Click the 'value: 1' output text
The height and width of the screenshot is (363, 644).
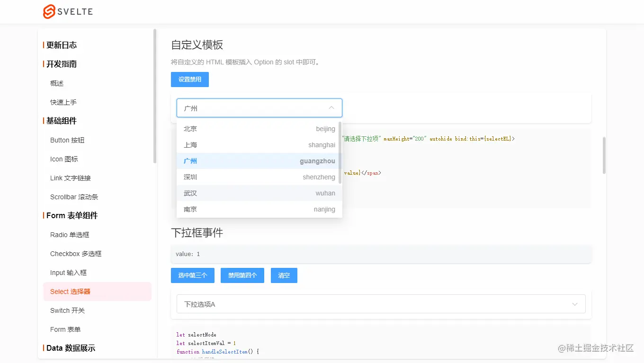tap(188, 254)
